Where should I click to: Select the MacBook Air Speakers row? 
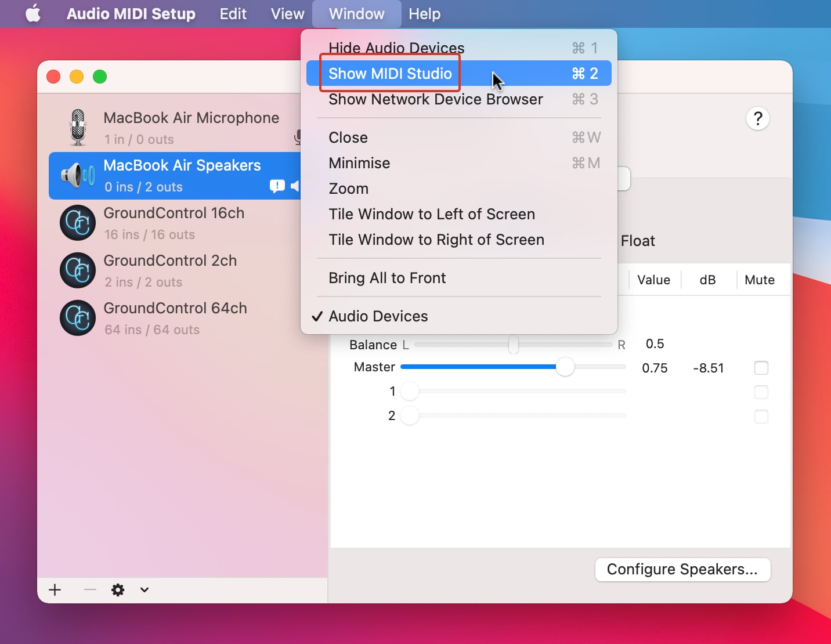pos(174,175)
